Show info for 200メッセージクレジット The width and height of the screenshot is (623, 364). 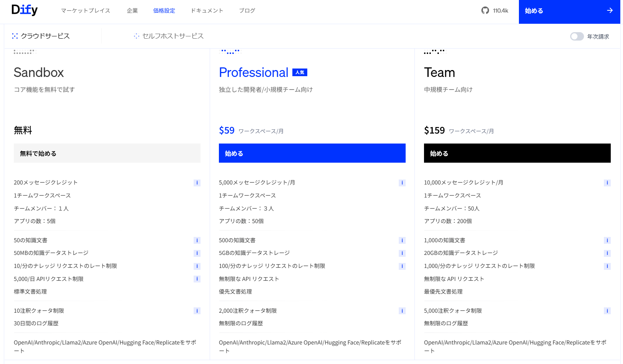coord(197,183)
